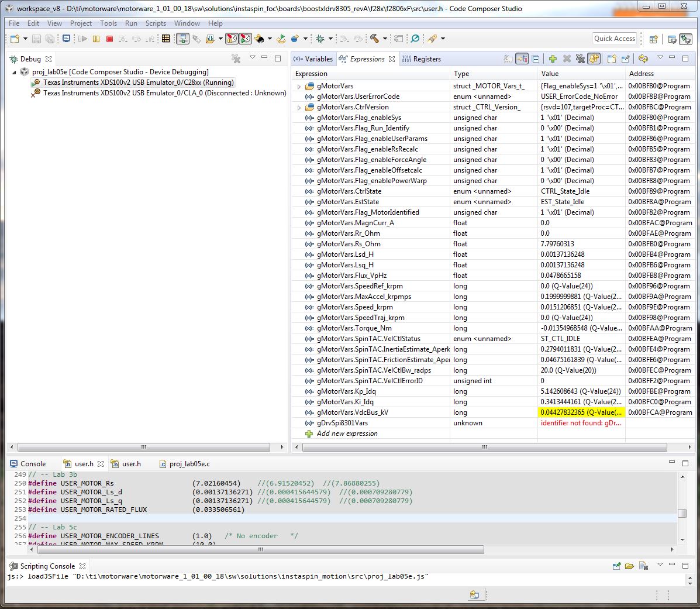Expand the gMotorVars.CtrlVersion structure
Viewport: 700px width, 609px height.
[298, 106]
